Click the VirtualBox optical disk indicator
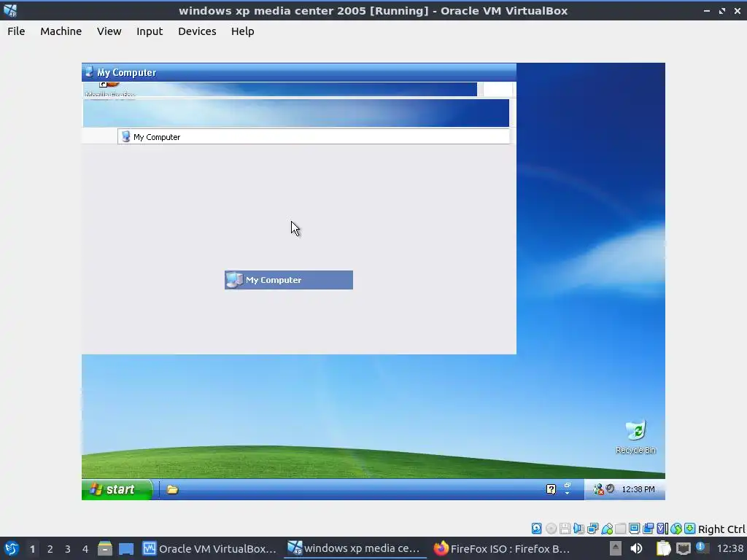 551,529
